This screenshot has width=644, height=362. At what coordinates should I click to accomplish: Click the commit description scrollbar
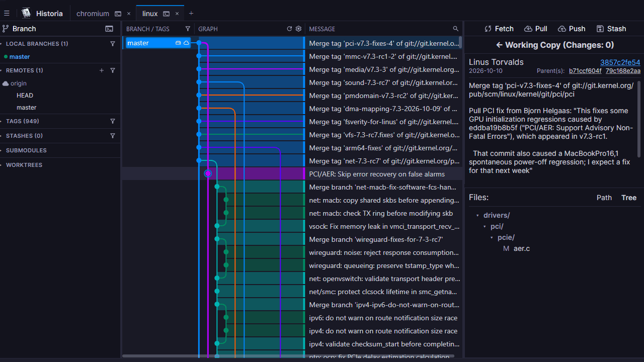click(x=639, y=119)
